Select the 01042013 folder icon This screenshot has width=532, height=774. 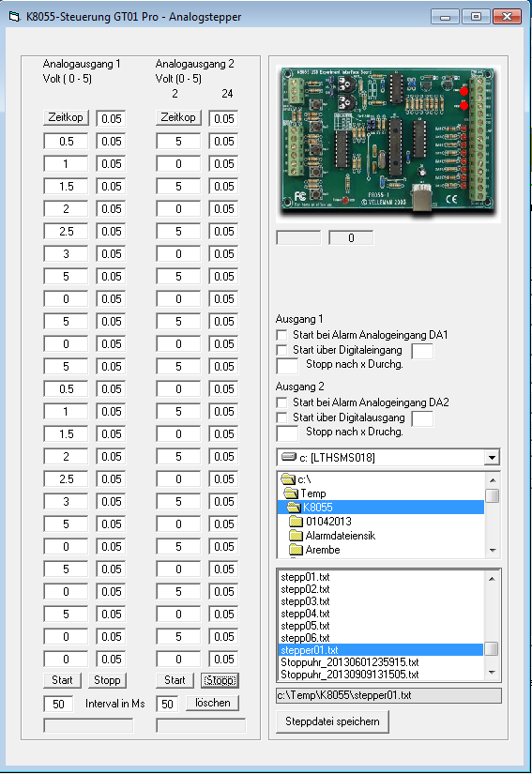(296, 522)
